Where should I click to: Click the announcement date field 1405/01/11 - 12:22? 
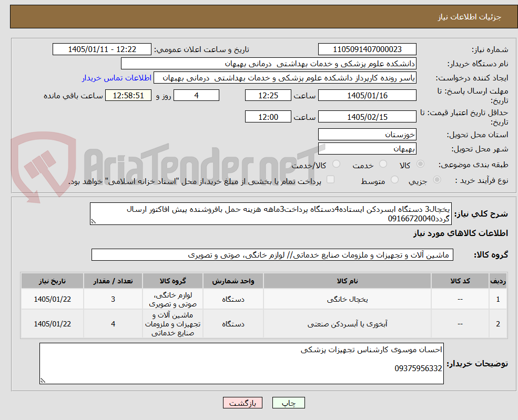pos(101,49)
